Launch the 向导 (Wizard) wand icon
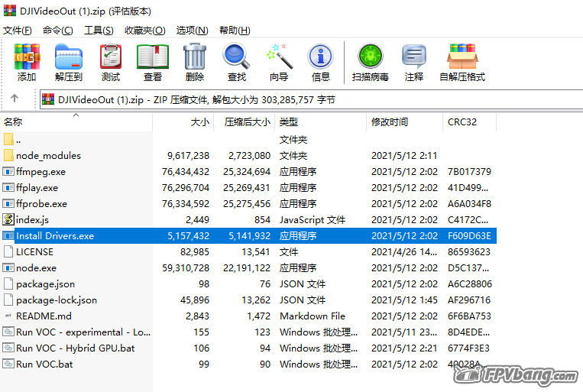 tap(279, 57)
